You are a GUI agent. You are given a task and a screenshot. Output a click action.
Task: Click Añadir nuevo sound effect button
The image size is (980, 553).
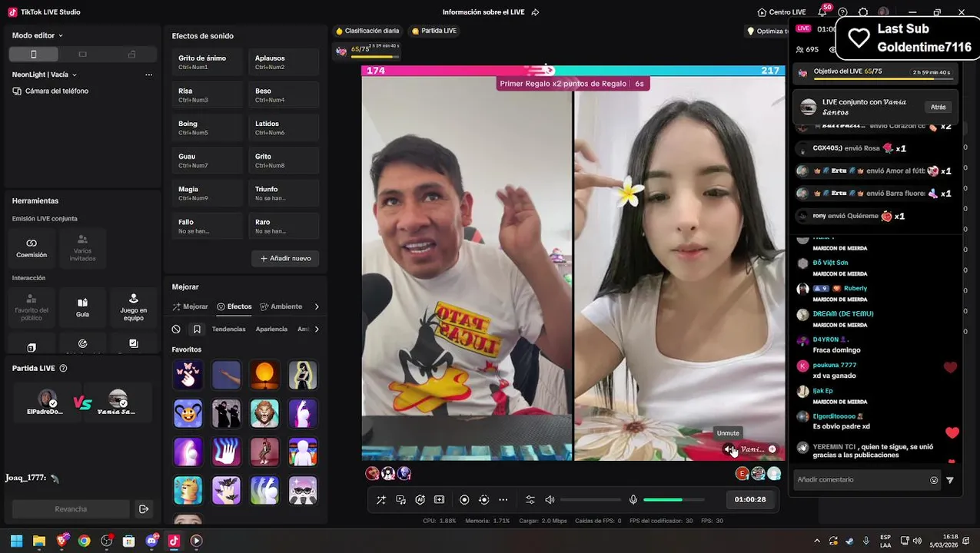285,259
